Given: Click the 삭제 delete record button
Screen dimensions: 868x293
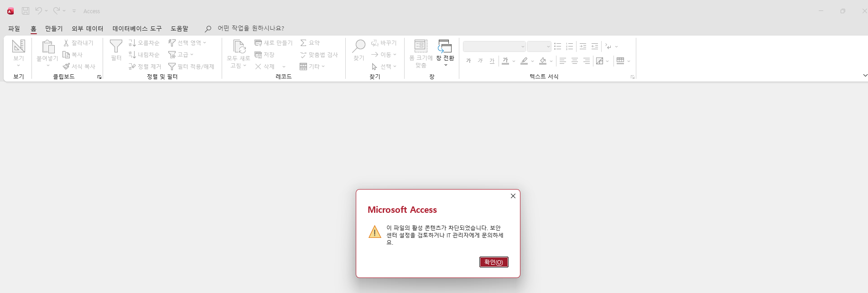Looking at the screenshot, I should [x=265, y=67].
